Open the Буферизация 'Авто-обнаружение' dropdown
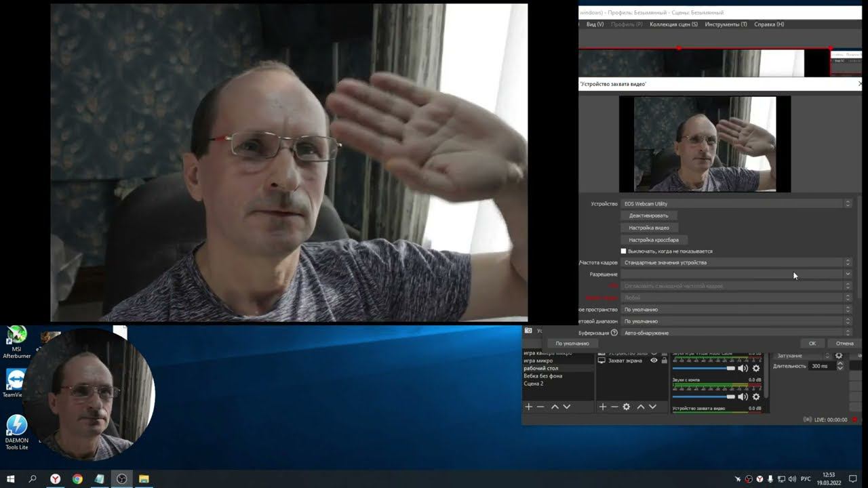The width and height of the screenshot is (868, 488). (736, 333)
